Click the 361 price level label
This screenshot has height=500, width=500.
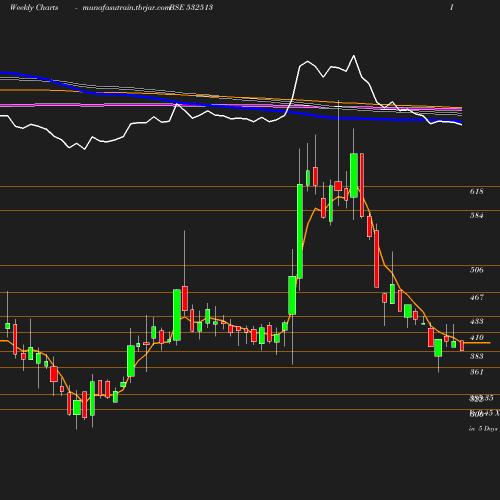coord(476,372)
